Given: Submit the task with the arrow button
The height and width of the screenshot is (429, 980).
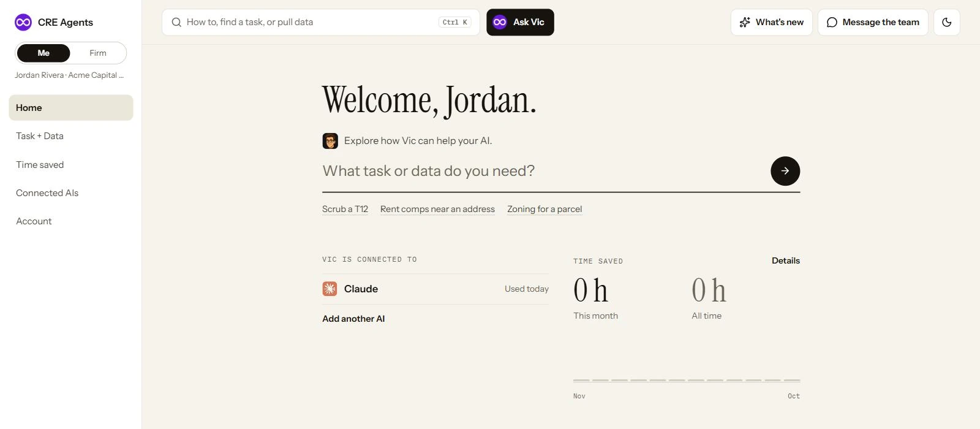Looking at the screenshot, I should [x=785, y=171].
